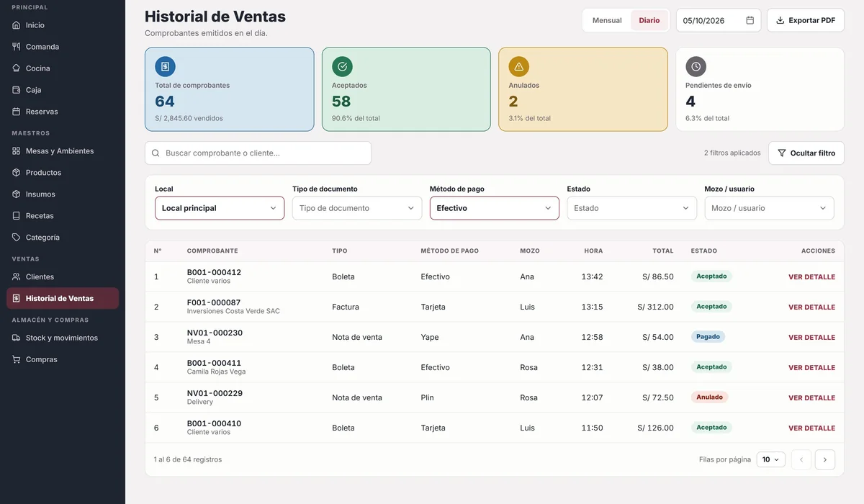Click VER DETALLE for NV01-000229
864x504 pixels.
coord(811,398)
